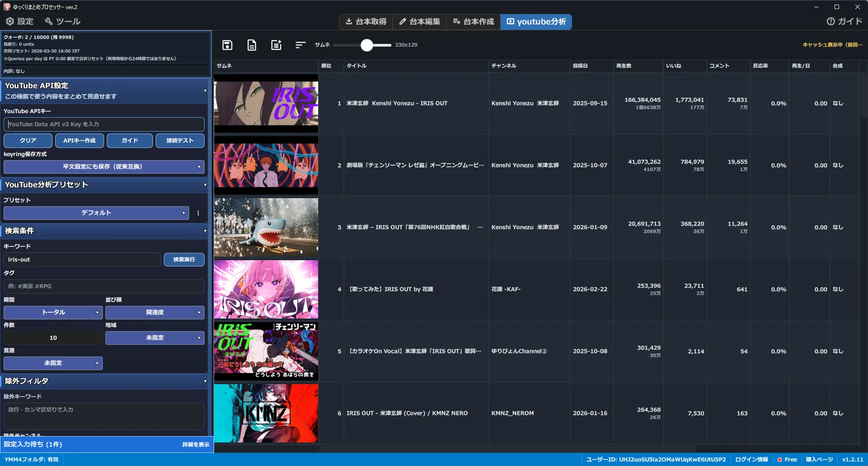The width and height of the screenshot is (868, 466).
Task: Open the 地域 未指定 dropdown
Action: pyautogui.click(x=155, y=338)
